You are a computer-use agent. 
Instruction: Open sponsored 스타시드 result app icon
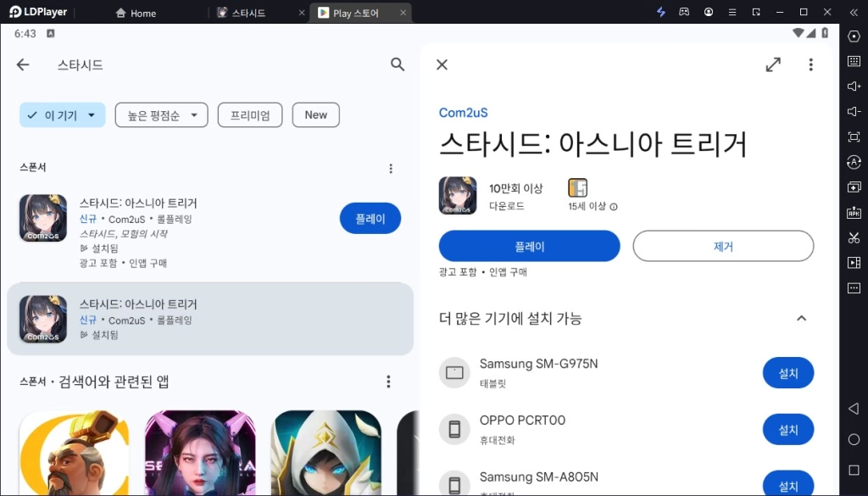43,218
